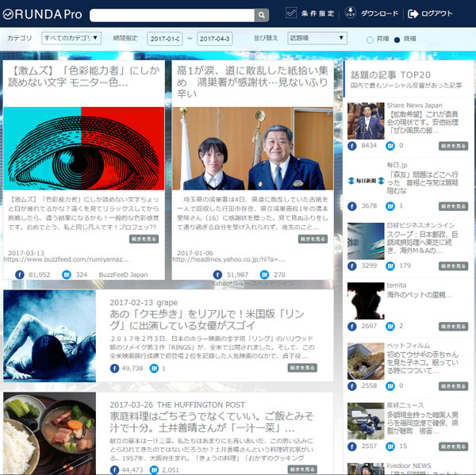Select the 昇順 ascending radio button
Viewport: 476px width, 475px height.
click(x=370, y=40)
